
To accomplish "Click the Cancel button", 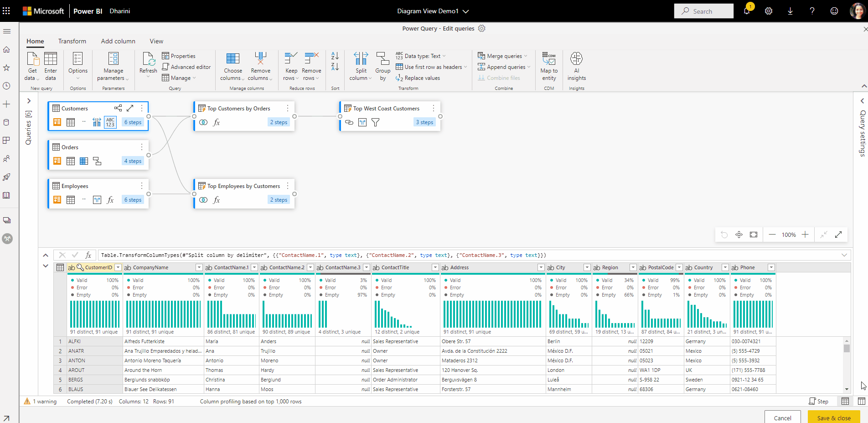I will click(x=783, y=417).
